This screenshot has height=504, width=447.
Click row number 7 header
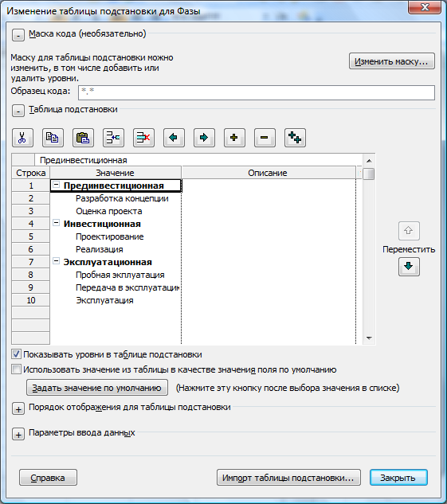click(x=30, y=262)
